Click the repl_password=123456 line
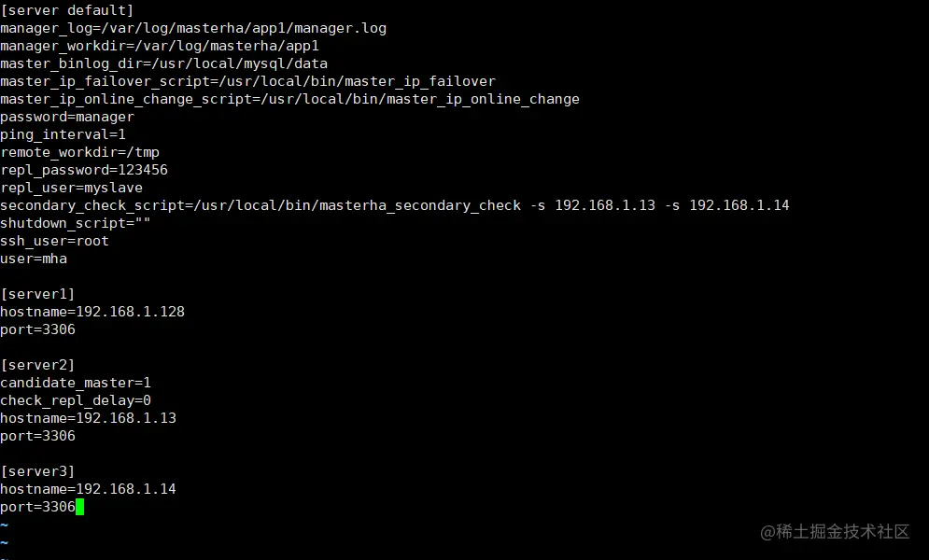This screenshot has width=929, height=560. 83,171
